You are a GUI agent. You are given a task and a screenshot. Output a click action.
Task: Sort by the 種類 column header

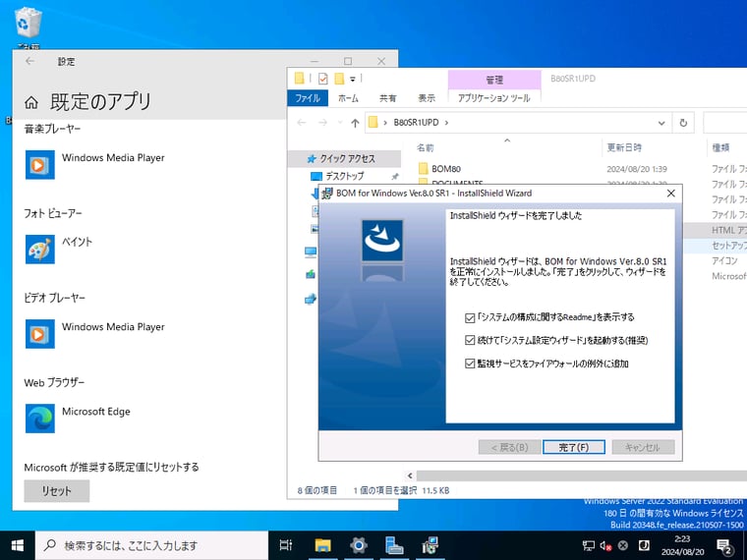coord(720,147)
